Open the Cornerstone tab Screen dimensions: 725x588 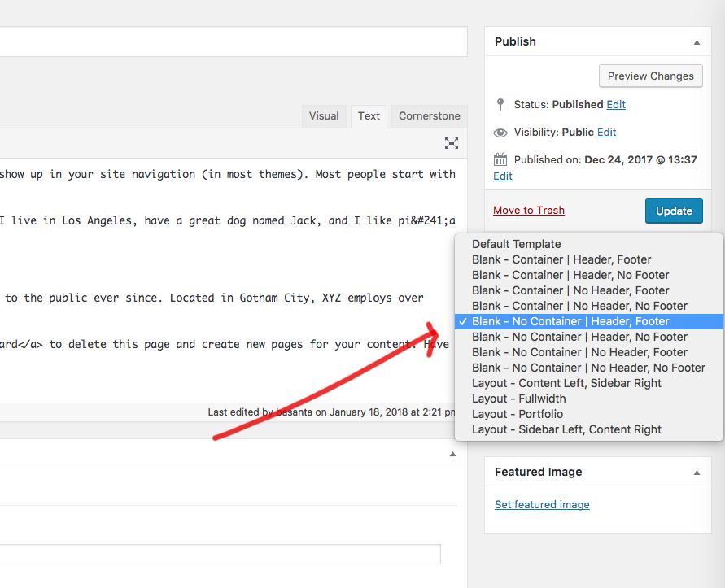click(429, 116)
